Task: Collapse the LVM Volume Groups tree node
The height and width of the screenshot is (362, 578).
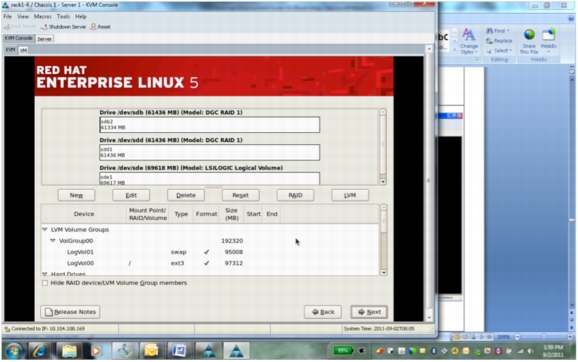Action: pyautogui.click(x=45, y=230)
